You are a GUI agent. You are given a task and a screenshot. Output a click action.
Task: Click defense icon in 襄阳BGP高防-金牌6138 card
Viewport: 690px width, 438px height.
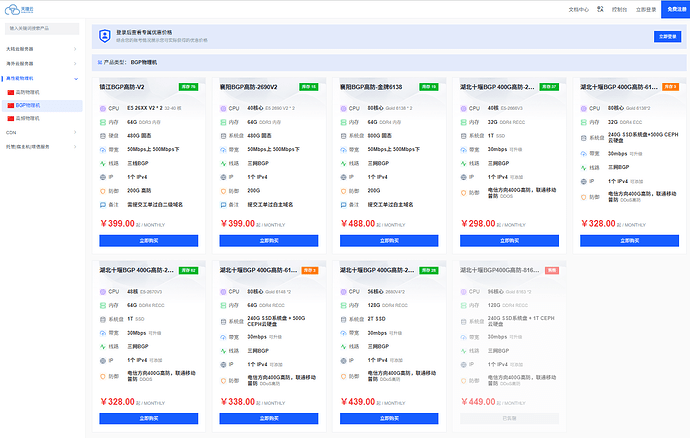[343, 191]
